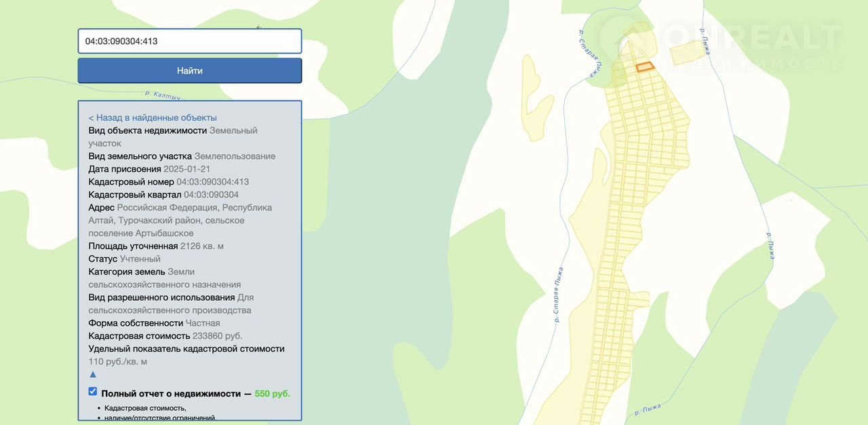Viewport: 868px width, 425px height.
Task: Click the Форма собственности value Частная
Action: tap(203, 323)
